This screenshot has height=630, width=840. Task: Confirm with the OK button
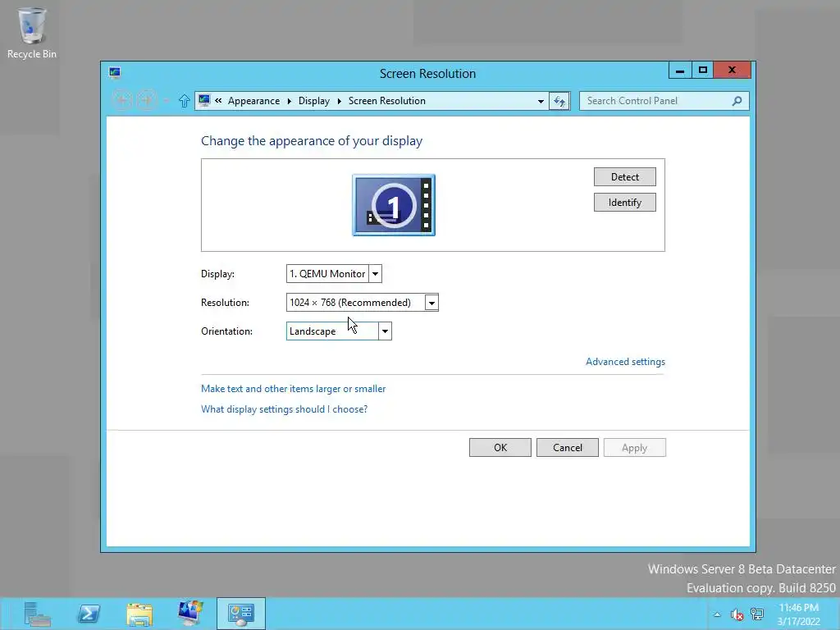pos(500,448)
